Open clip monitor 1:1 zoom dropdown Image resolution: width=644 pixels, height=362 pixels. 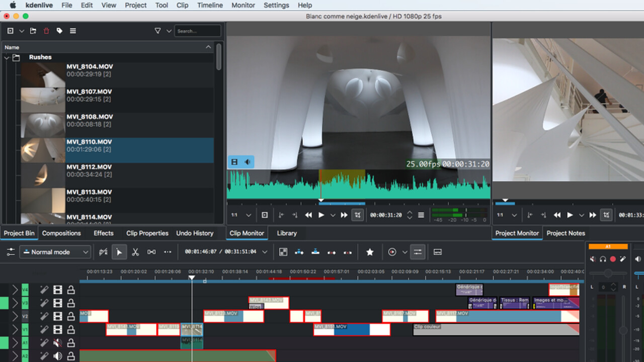(242, 215)
